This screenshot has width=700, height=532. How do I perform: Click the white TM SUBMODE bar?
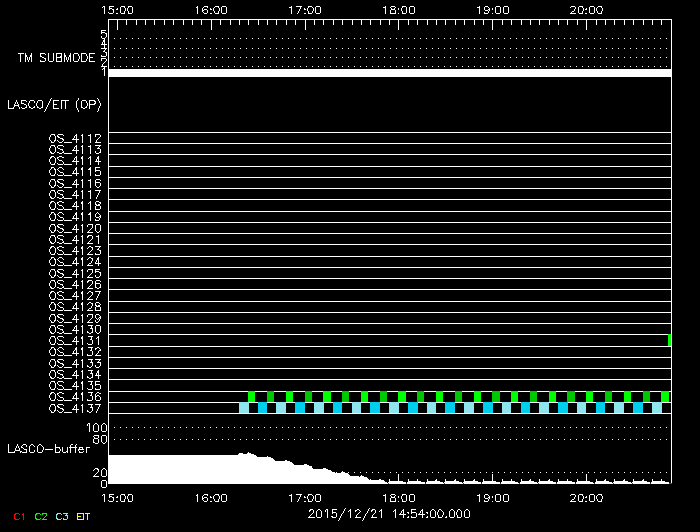(389, 72)
